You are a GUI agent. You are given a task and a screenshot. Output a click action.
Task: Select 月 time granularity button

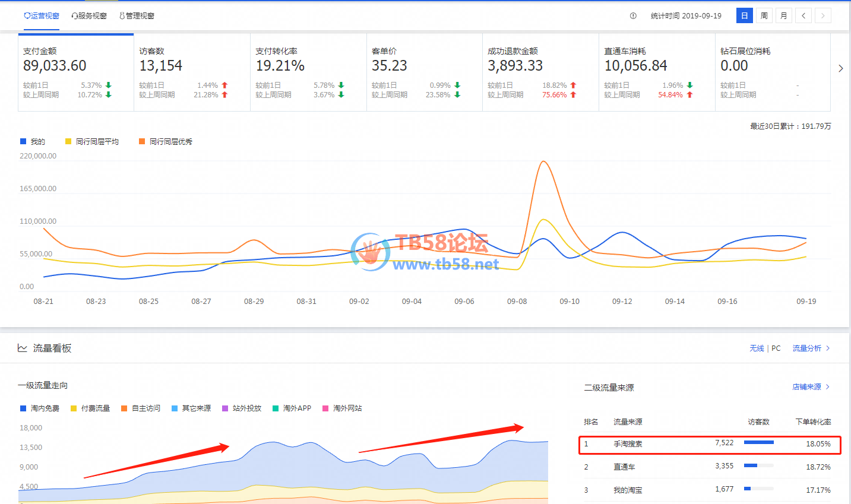(784, 15)
